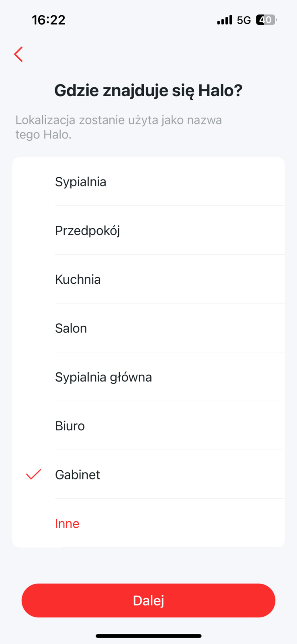The height and width of the screenshot is (644, 297).
Task: Select Kuchnia from the location list
Action: tap(78, 279)
